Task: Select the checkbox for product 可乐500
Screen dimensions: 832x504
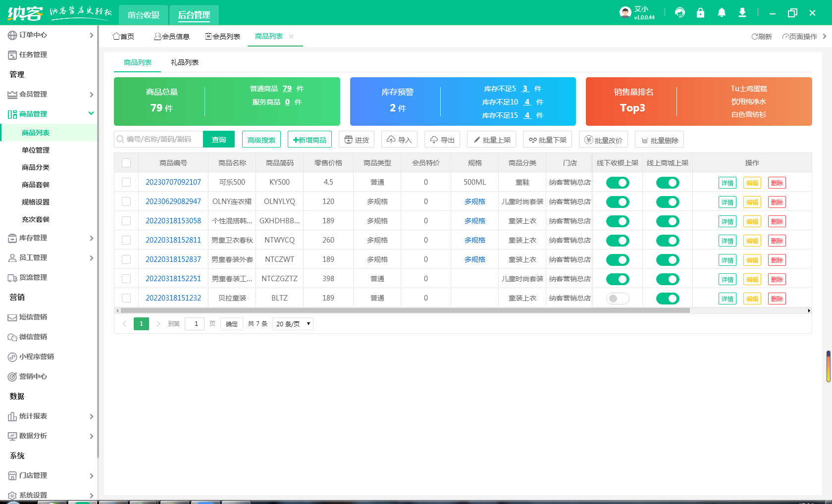Action: pyautogui.click(x=126, y=182)
